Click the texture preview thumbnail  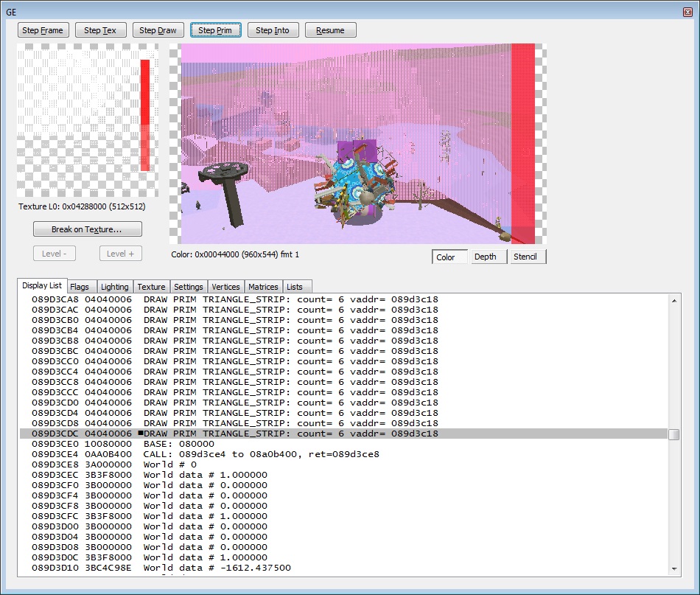[87, 120]
